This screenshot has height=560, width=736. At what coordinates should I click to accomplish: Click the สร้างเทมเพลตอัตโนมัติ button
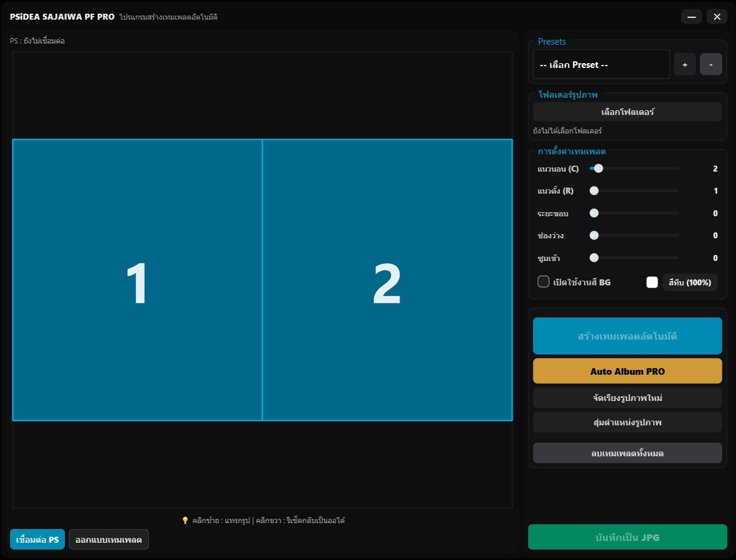click(x=627, y=336)
